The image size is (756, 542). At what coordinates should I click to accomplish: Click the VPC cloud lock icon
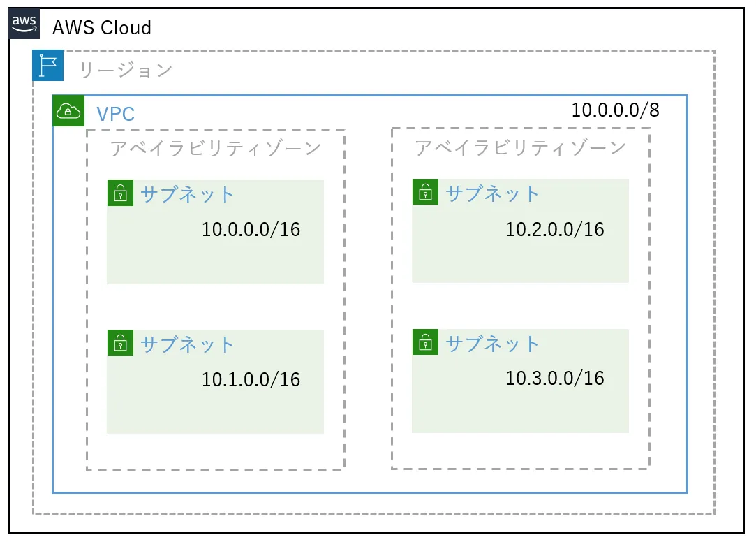coord(68,111)
